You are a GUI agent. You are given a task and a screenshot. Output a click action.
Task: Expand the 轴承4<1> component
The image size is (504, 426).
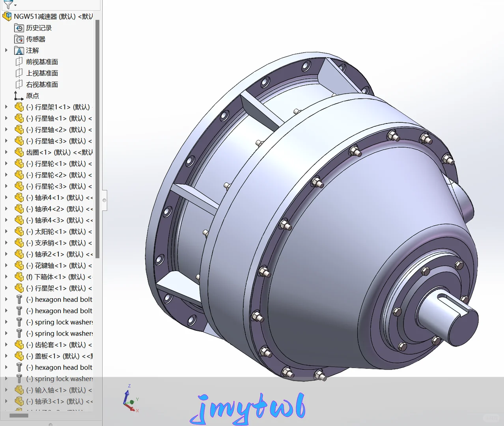[6, 197]
